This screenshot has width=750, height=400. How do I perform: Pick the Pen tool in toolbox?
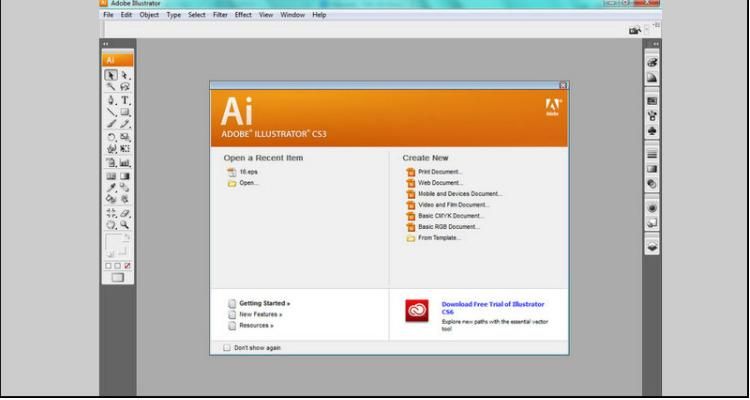point(111,100)
